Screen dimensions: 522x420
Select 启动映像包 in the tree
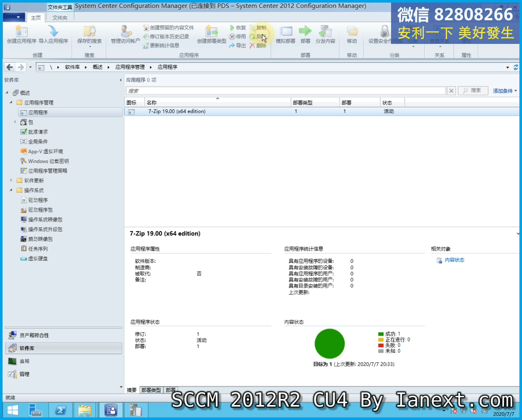(40, 239)
